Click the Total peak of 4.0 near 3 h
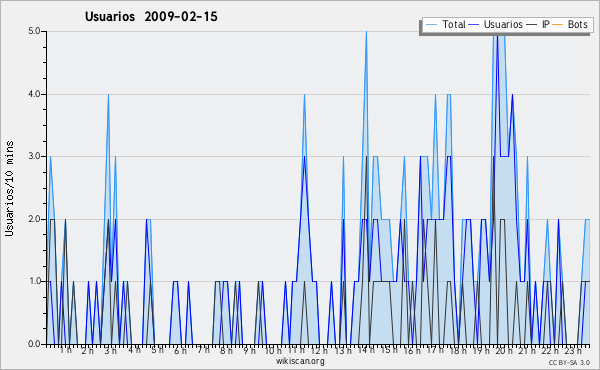Screen dimensions: 600x370 pyautogui.click(x=108, y=95)
